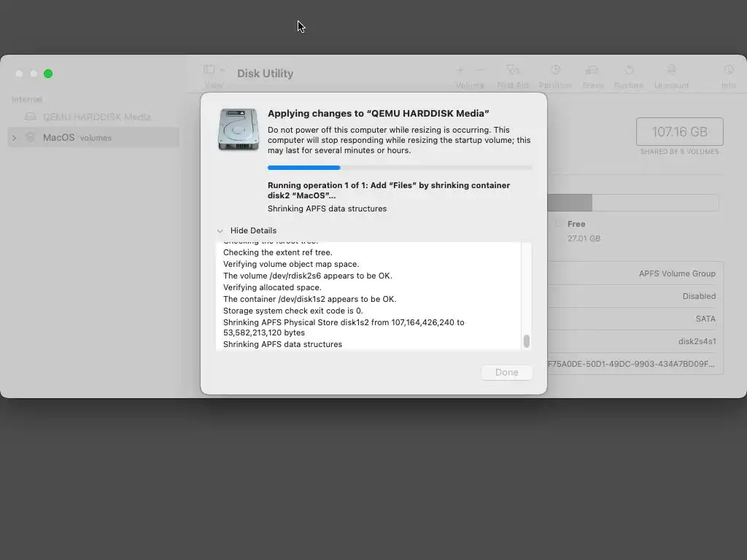The image size is (747, 560).
Task: Click the Free legend color swatch
Action: 558,224
